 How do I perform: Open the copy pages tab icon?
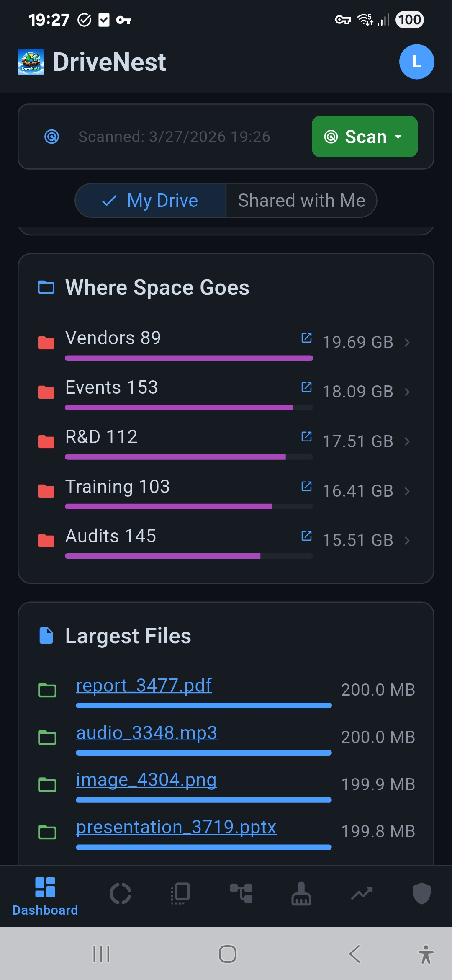180,894
